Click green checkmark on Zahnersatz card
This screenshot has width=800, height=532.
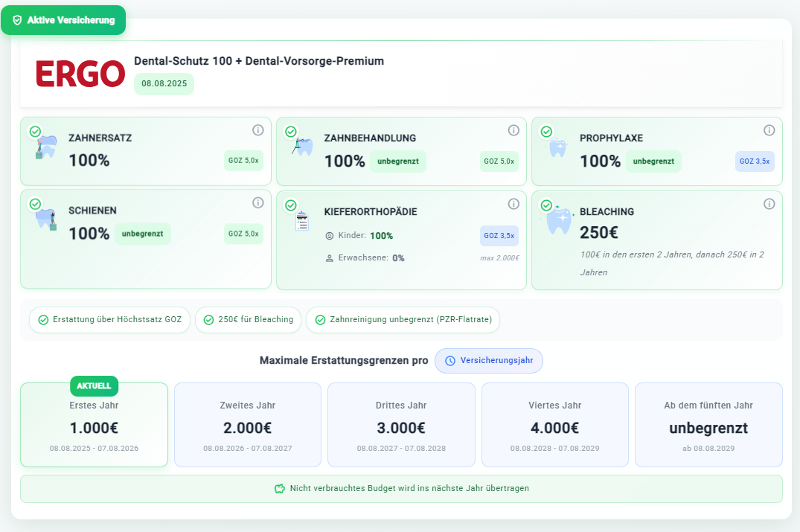(x=35, y=132)
